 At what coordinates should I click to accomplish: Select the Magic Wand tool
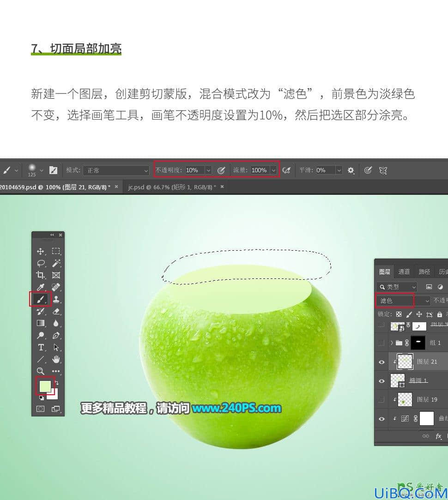(x=56, y=264)
